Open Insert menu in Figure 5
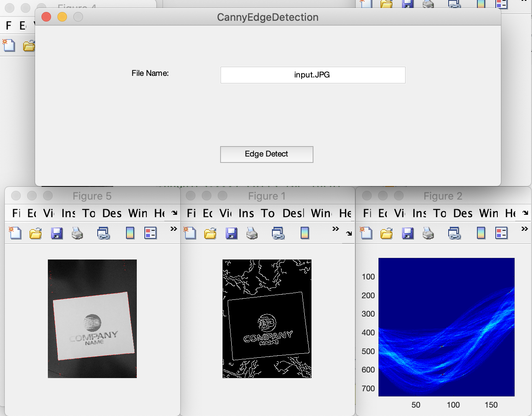Image resolution: width=532 pixels, height=416 pixels. 68,213
